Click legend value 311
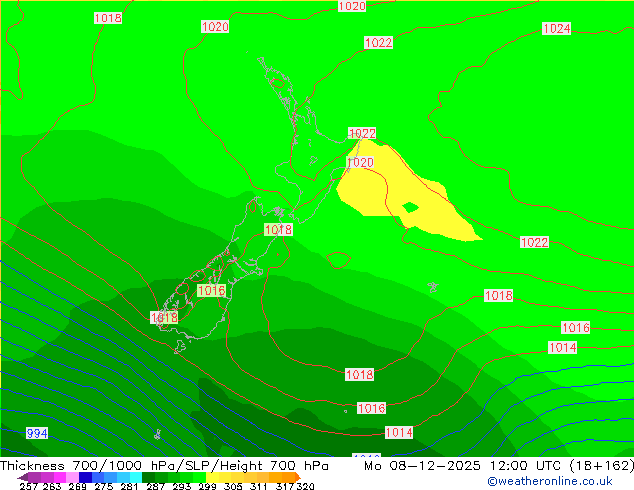 259,486
